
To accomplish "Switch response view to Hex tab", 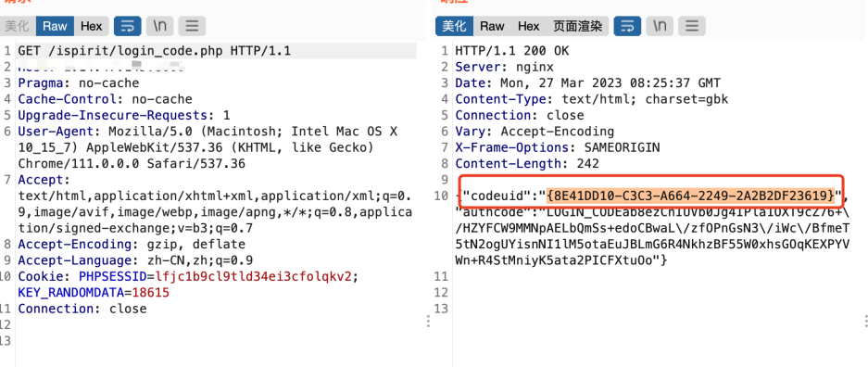I will pos(529,26).
